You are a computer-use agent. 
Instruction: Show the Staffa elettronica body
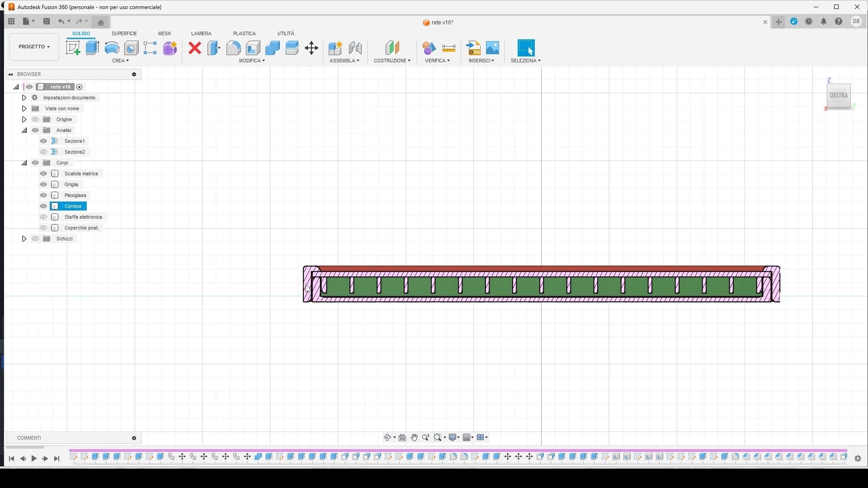43,217
